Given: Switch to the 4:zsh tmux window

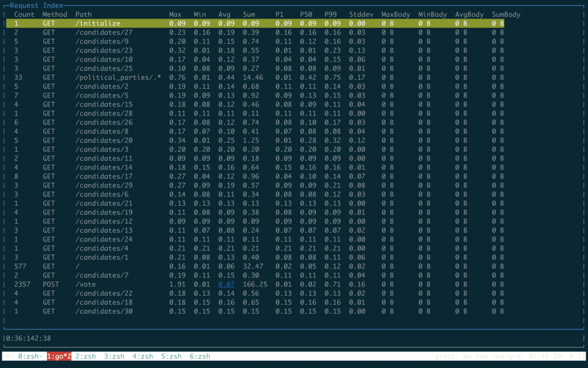Looking at the screenshot, I should 142,356.
